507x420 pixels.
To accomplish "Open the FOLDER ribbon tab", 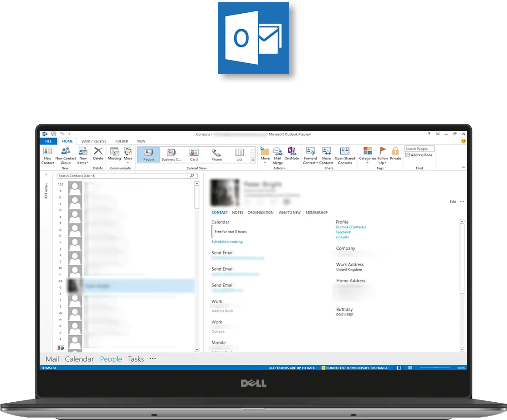I will tap(122, 141).
